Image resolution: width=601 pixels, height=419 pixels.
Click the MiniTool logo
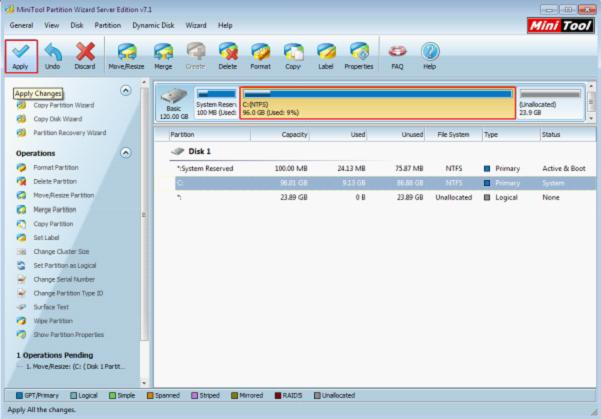[x=561, y=26]
